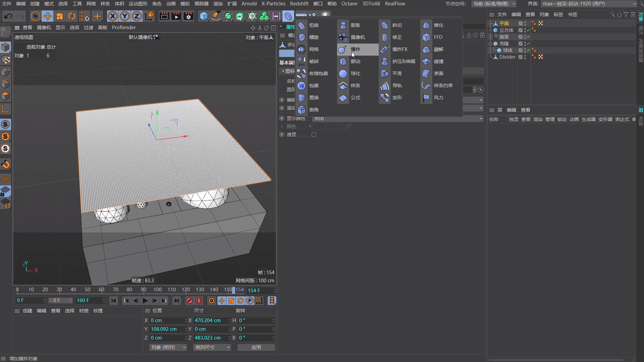
Task: Select the 倒角 (Bevel) deformer
Action: click(314, 110)
